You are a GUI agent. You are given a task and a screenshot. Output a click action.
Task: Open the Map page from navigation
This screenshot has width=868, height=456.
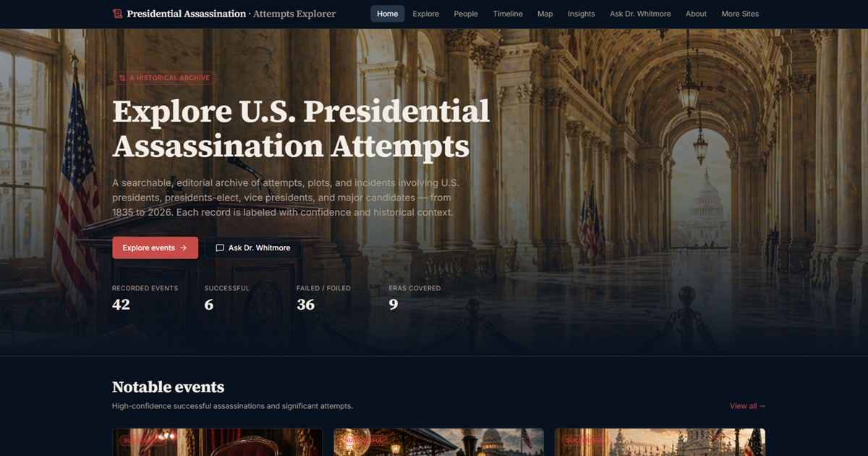click(x=545, y=14)
